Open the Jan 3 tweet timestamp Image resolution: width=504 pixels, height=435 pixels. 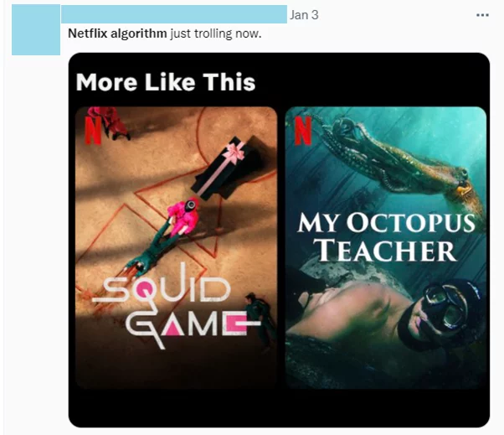click(x=304, y=15)
